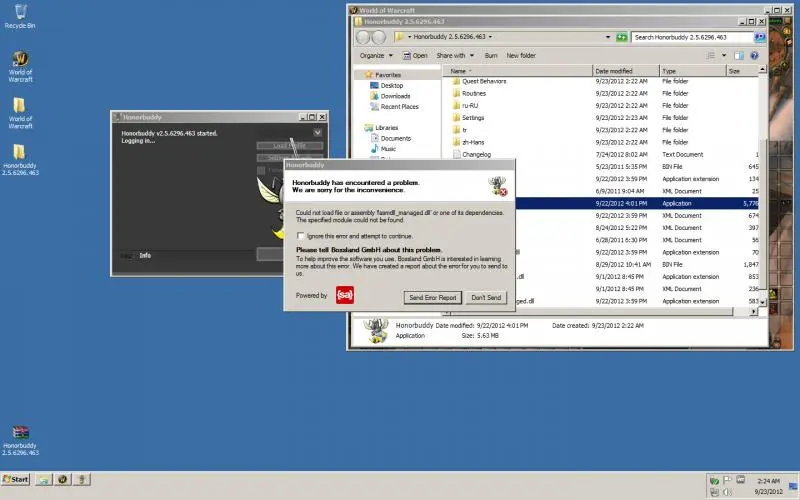Open the Share with dropdown menu

point(455,55)
